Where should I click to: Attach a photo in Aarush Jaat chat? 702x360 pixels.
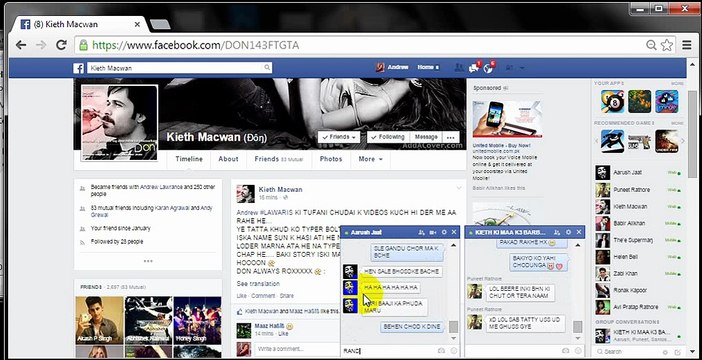(441, 351)
